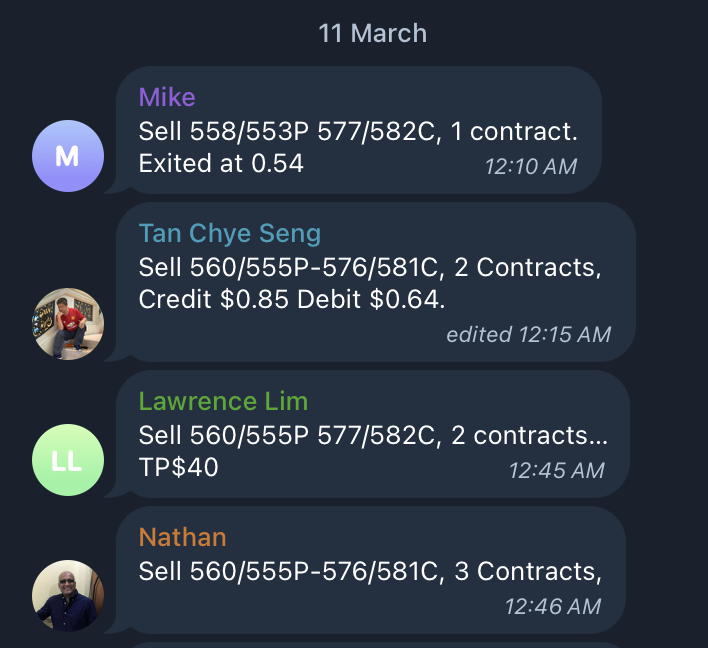Click the sender name Mike
This screenshot has width=708, height=648.
click(x=167, y=97)
